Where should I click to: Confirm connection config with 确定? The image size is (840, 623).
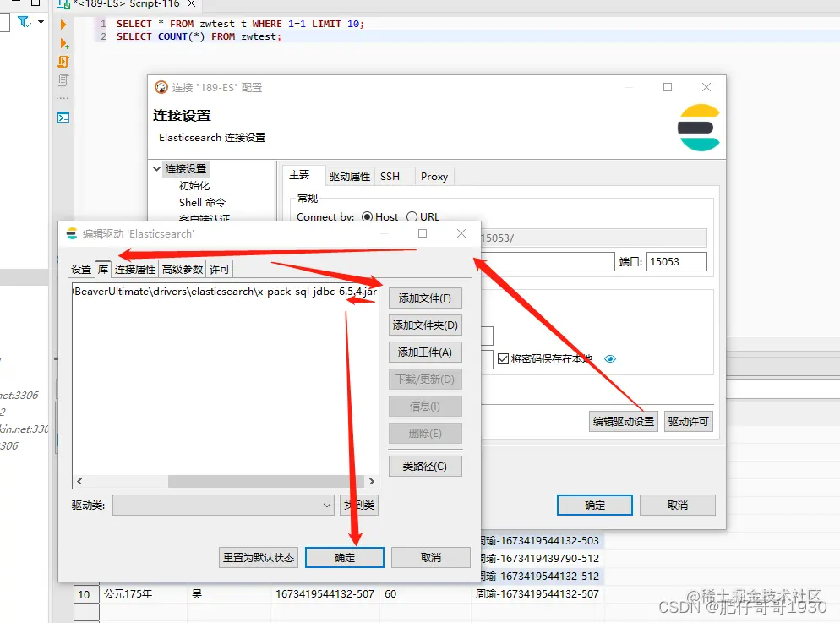click(595, 506)
